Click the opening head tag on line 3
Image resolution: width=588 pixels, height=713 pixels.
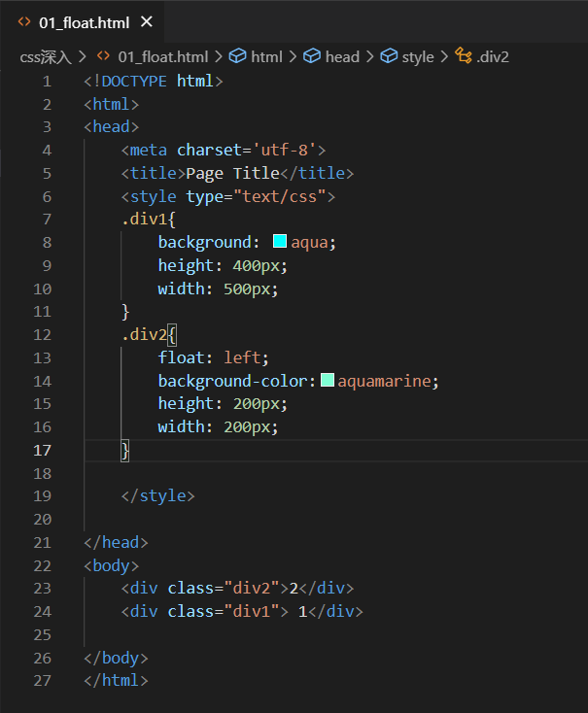click(x=111, y=127)
